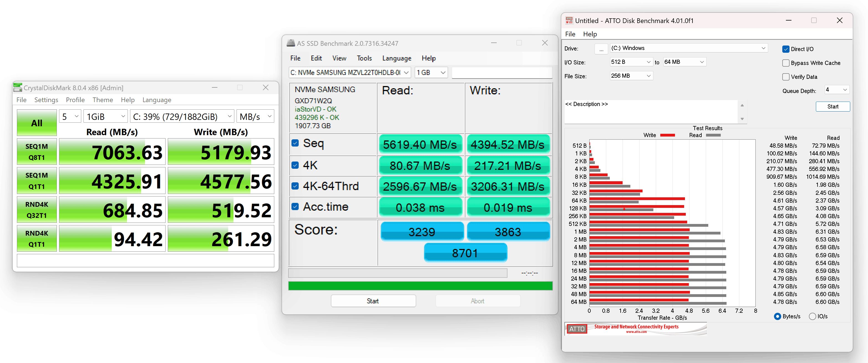The width and height of the screenshot is (868, 363).
Task: Open the Queue Depth dropdown
Action: click(x=837, y=90)
